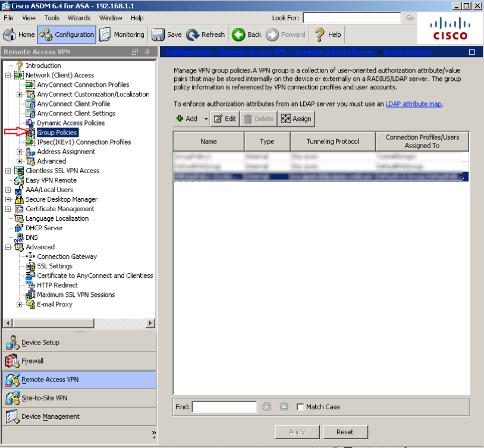Open the View menu
The width and height of the screenshot is (484, 448).
[29, 18]
